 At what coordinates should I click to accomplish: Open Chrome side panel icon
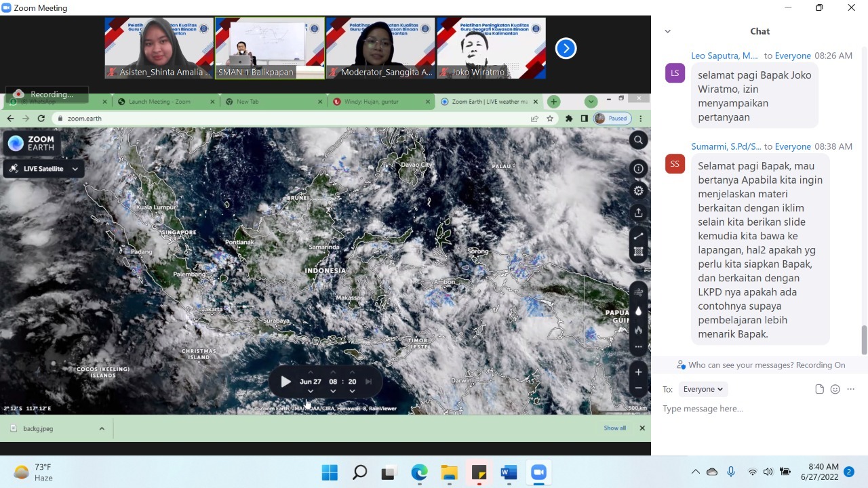click(584, 119)
